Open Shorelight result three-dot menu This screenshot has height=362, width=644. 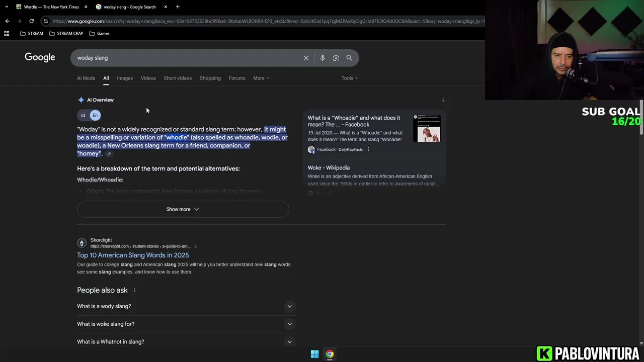(x=196, y=246)
